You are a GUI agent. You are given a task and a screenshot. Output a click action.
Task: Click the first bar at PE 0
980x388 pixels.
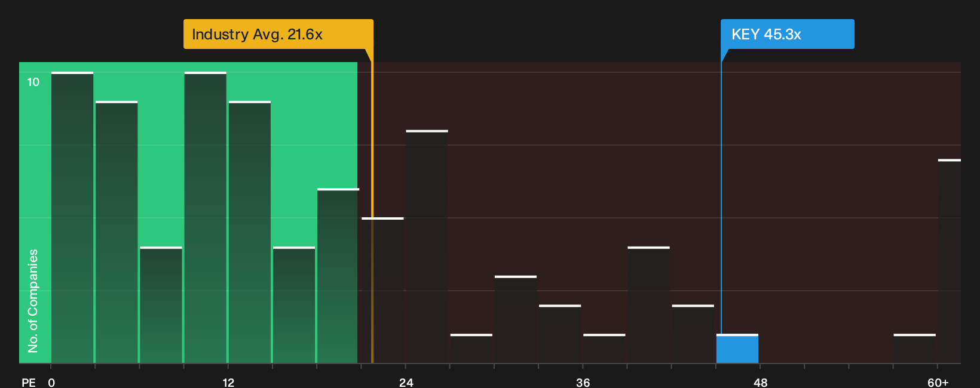72,217
